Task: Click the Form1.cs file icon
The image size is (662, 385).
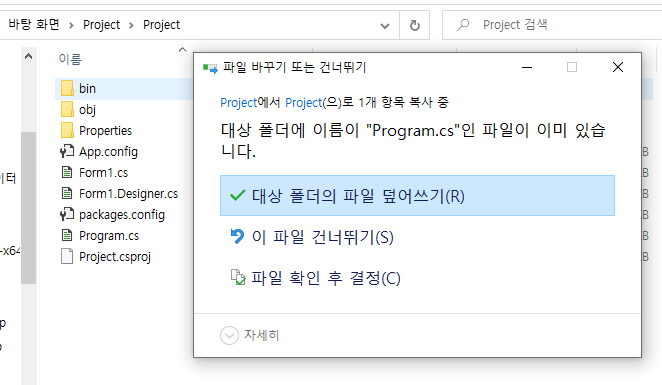Action: coord(67,172)
